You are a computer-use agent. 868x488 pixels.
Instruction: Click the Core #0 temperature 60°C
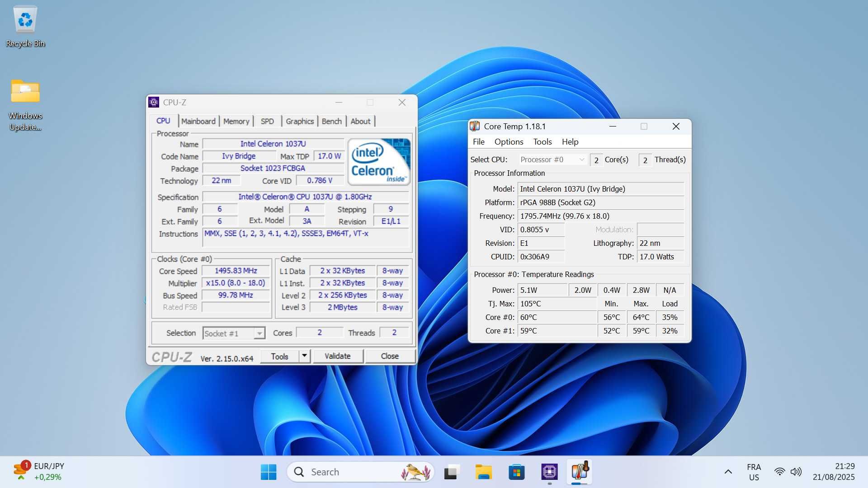tap(557, 317)
